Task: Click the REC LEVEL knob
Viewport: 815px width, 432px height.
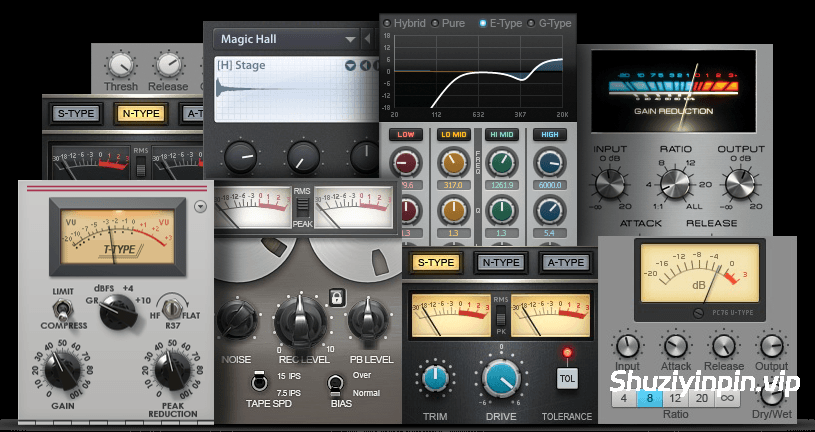Action: (300, 322)
